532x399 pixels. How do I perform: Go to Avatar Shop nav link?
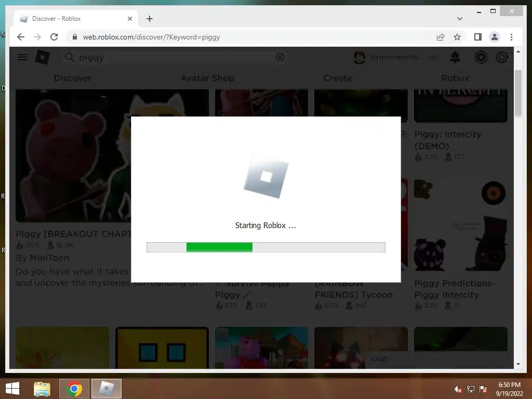(207, 78)
